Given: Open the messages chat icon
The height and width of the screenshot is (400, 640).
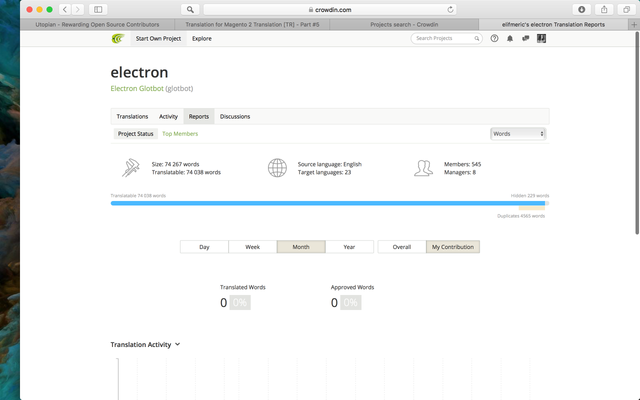Looking at the screenshot, I should tap(525, 39).
